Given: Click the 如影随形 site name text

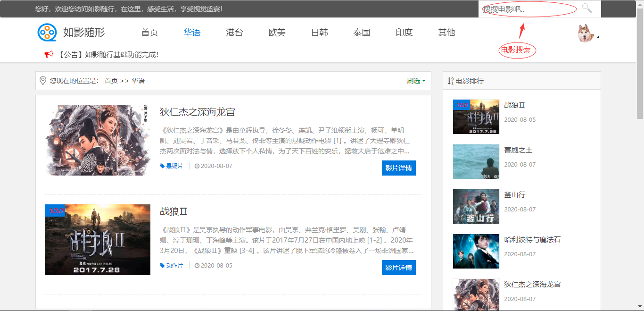Looking at the screenshot, I should coord(84,32).
